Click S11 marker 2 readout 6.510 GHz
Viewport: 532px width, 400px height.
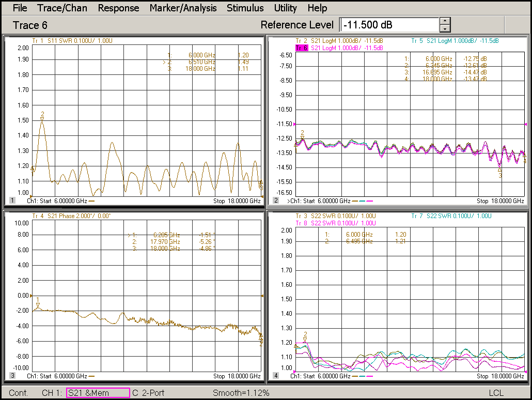click(x=202, y=62)
